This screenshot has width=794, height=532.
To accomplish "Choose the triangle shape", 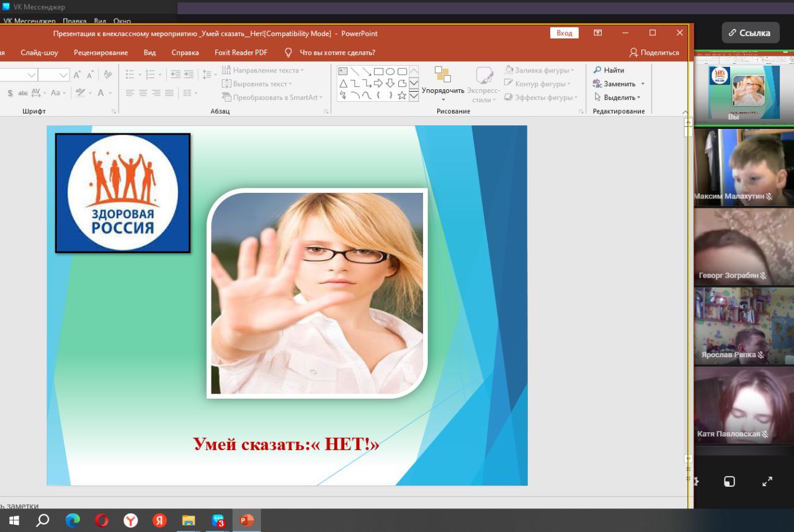I will pyautogui.click(x=343, y=83).
